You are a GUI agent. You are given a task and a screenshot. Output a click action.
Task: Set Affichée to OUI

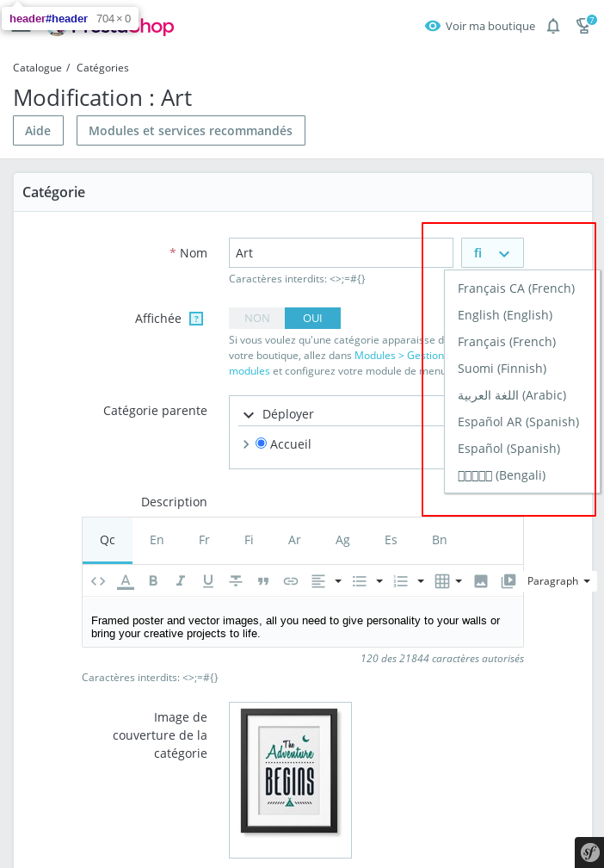[x=312, y=319]
